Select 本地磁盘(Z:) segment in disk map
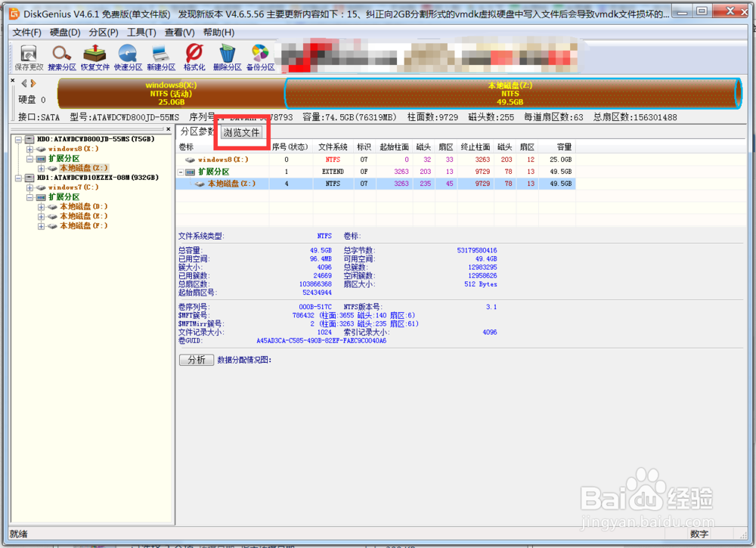The image size is (756, 548). [x=512, y=94]
